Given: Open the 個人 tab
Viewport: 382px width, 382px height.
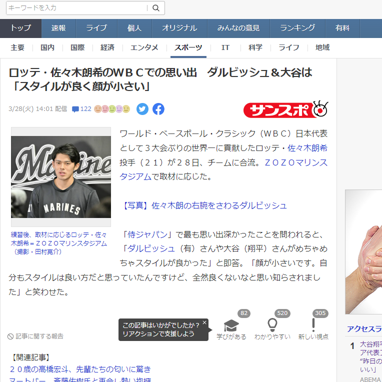Looking at the screenshot, I should [134, 28].
